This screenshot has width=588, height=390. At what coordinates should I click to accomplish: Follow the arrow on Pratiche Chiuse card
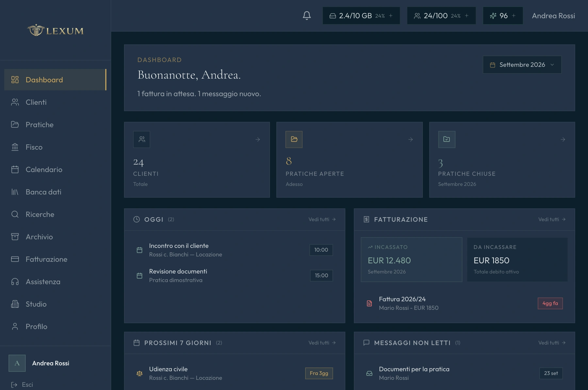click(563, 139)
